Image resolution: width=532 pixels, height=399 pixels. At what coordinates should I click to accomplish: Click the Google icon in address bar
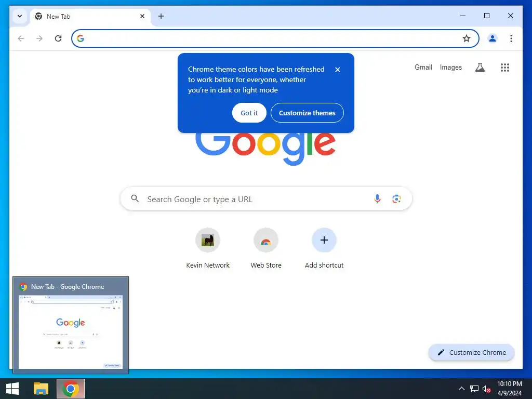coord(81,38)
